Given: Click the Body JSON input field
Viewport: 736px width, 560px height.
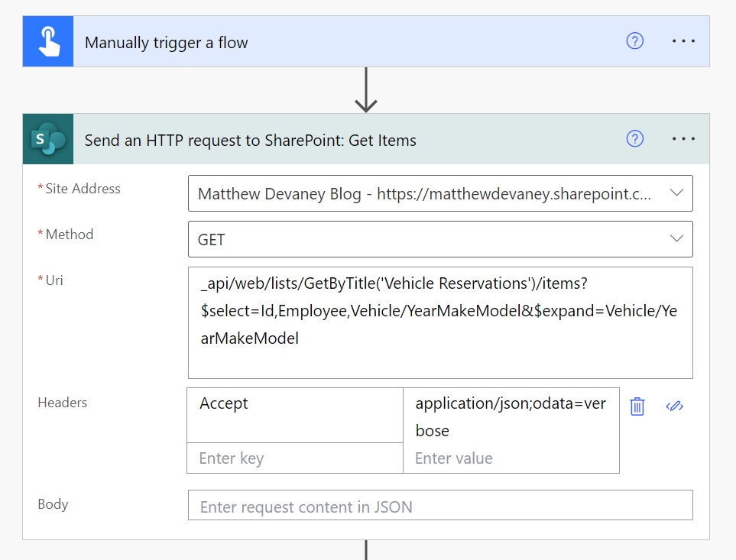Looking at the screenshot, I should (440, 506).
